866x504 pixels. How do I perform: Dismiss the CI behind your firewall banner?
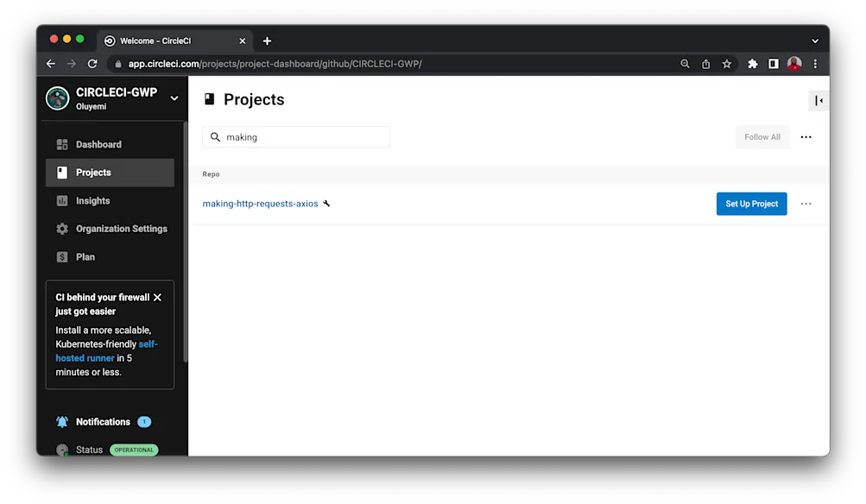click(157, 296)
